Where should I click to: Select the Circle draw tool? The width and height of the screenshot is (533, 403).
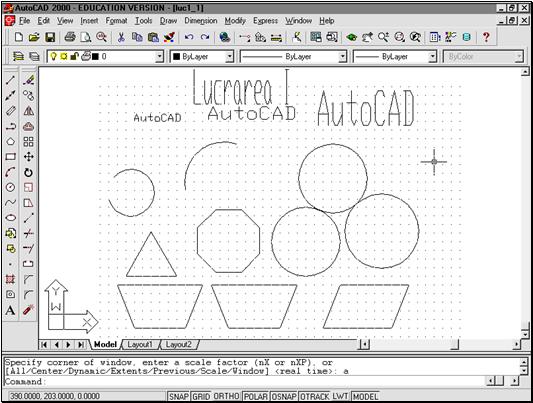pyautogui.click(x=11, y=187)
